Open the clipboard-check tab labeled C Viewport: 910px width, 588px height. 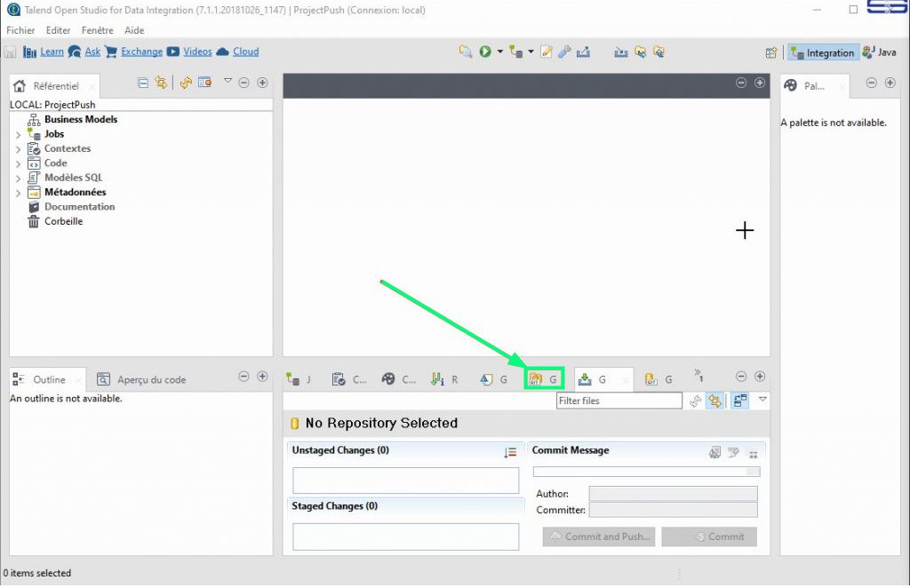(x=348, y=379)
